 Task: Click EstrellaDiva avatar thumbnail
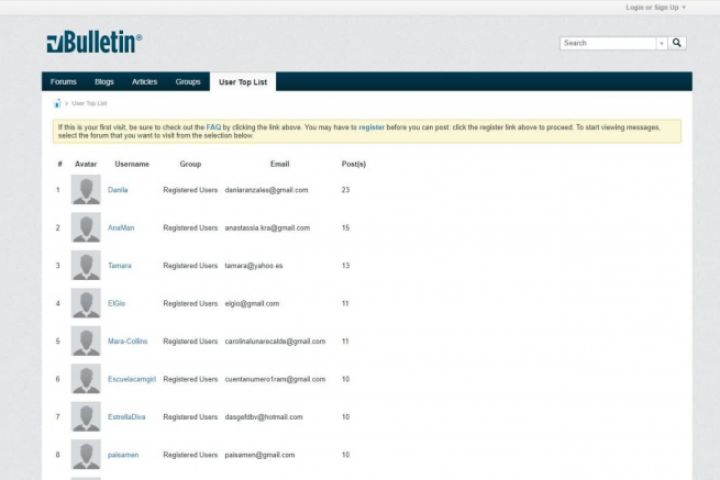point(86,417)
